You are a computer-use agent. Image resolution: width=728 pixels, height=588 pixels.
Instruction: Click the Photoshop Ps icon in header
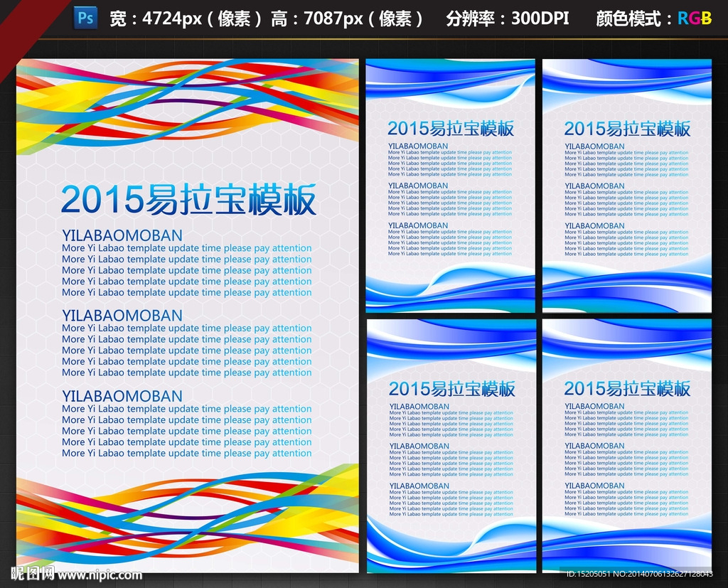86,18
